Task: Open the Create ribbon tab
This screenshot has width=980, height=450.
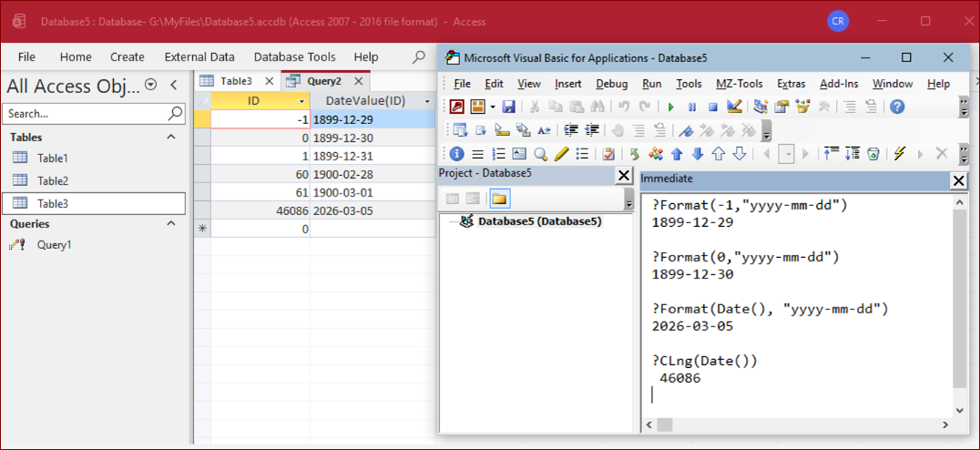Action: (128, 56)
